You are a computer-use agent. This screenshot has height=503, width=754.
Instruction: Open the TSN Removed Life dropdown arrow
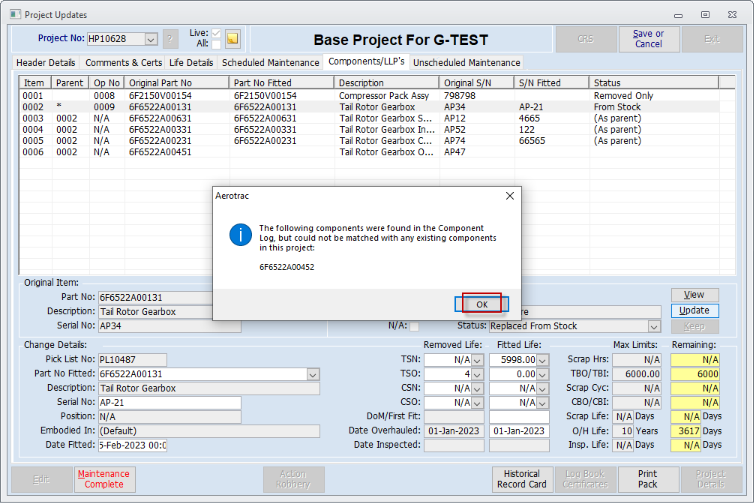click(x=478, y=360)
